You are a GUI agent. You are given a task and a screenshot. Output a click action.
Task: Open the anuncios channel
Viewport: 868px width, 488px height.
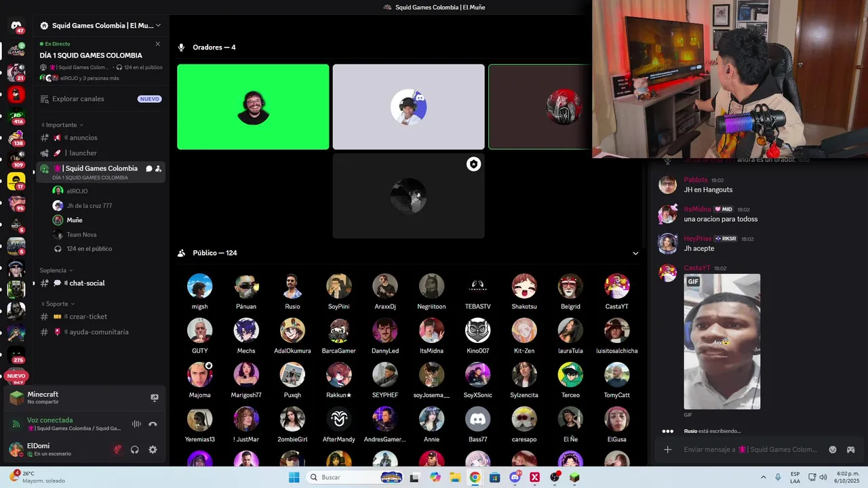click(x=101, y=138)
